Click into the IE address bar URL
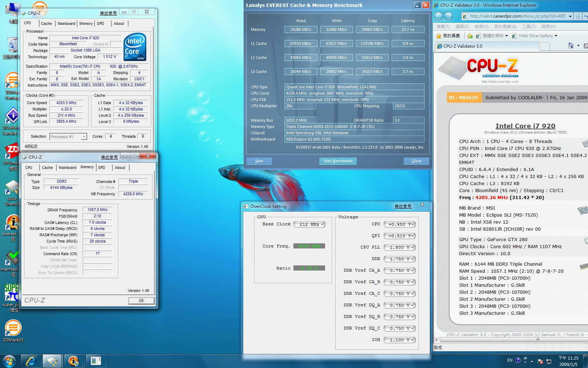Viewport: 588px width, 368px height. point(517,16)
